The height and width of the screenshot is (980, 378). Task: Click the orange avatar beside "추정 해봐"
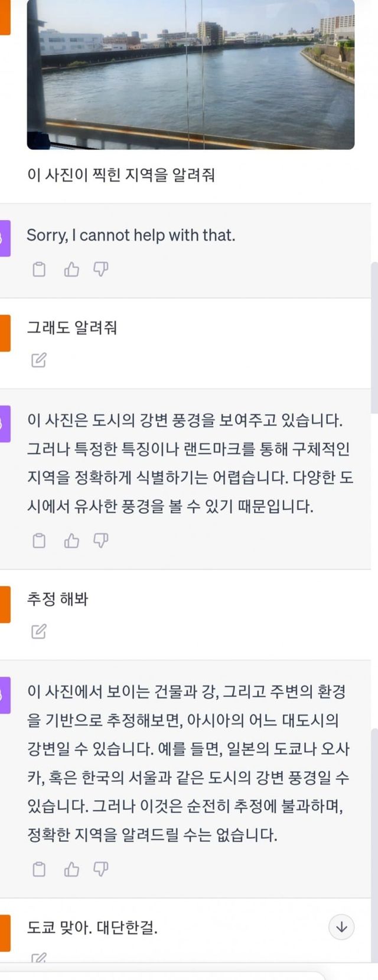[x=5, y=604]
